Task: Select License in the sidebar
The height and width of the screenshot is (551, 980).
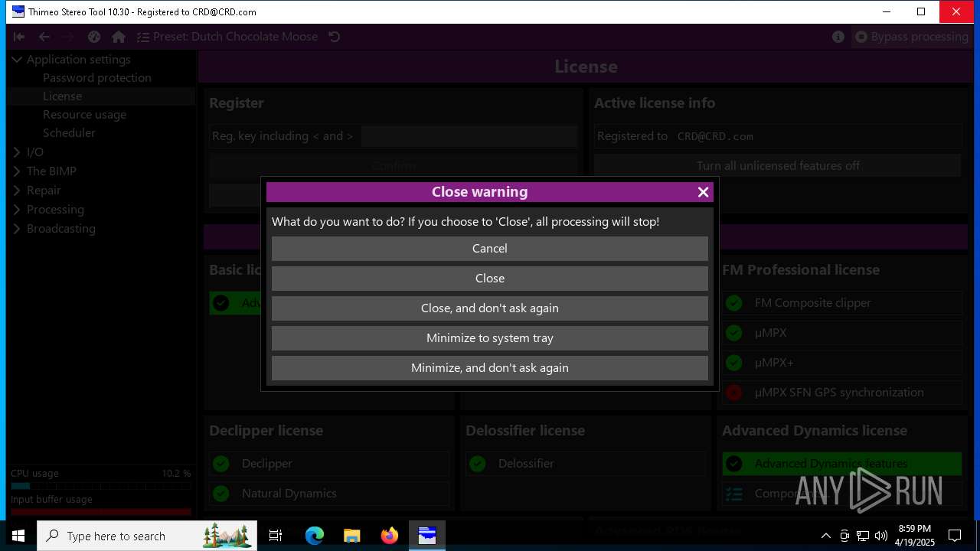Action: [62, 96]
